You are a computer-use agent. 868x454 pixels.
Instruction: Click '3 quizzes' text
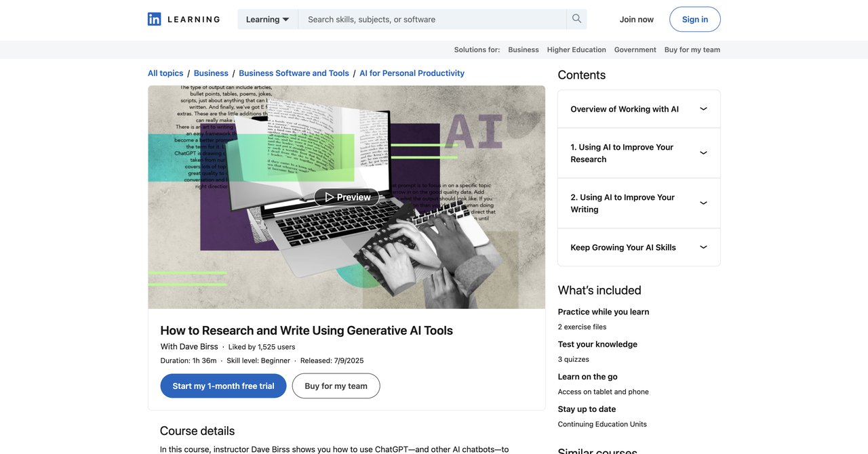click(573, 359)
